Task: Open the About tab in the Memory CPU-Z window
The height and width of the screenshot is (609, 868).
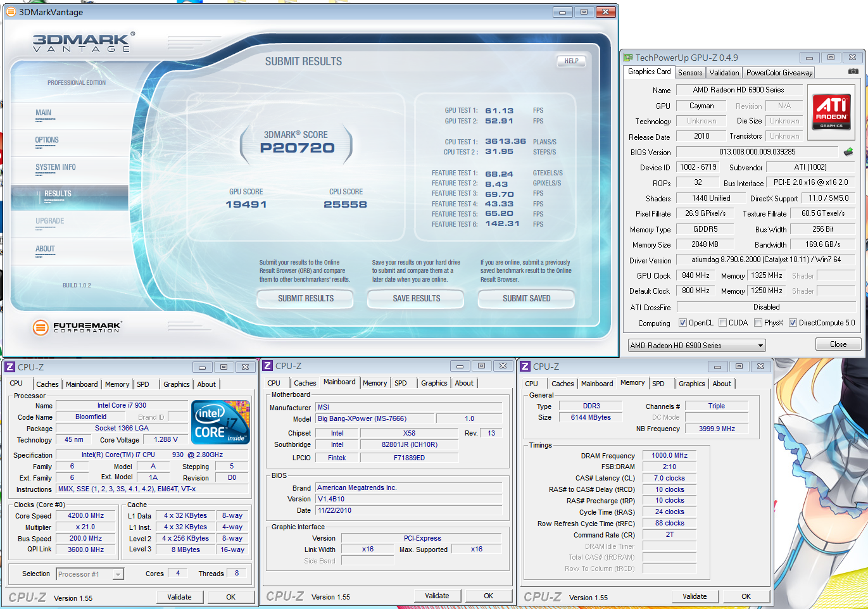Action: [722, 384]
